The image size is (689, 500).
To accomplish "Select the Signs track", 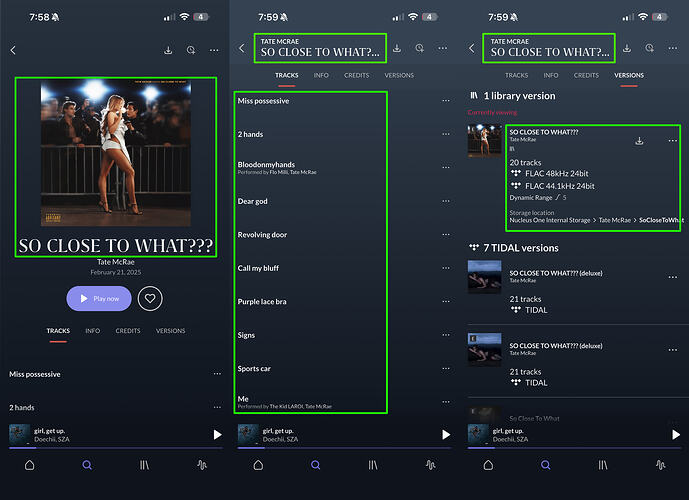I will pos(246,335).
